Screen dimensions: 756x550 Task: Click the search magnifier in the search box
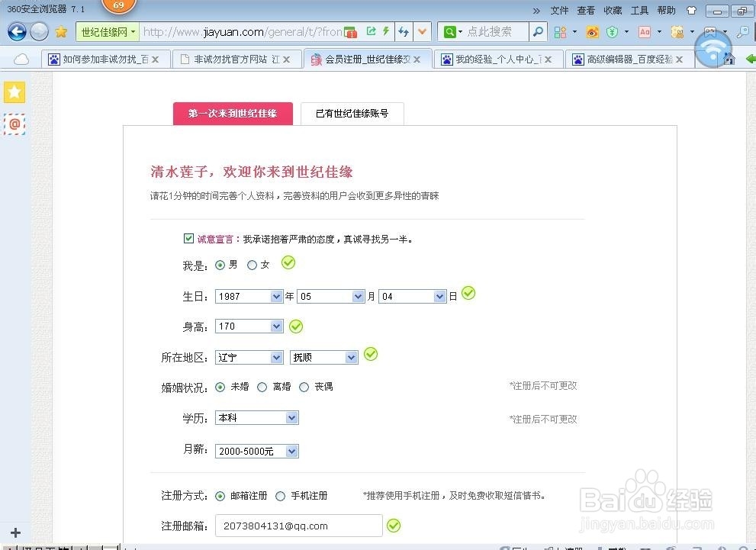pyautogui.click(x=538, y=32)
